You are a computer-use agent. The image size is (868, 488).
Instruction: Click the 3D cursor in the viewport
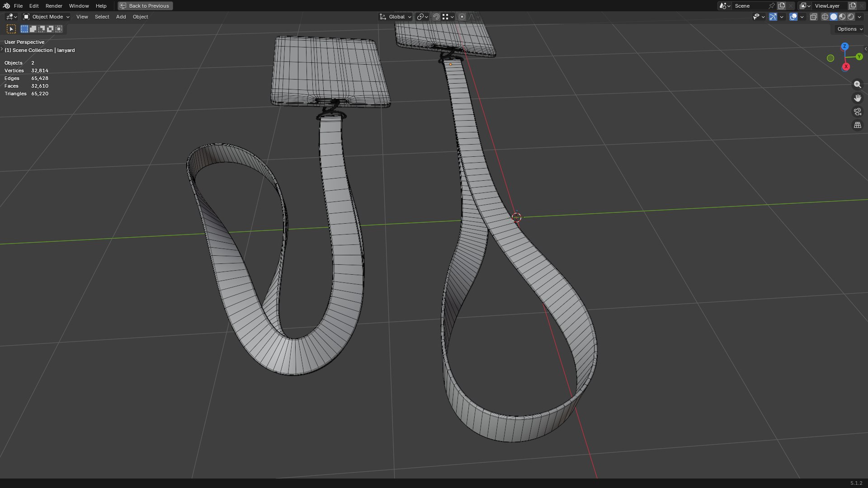click(516, 217)
